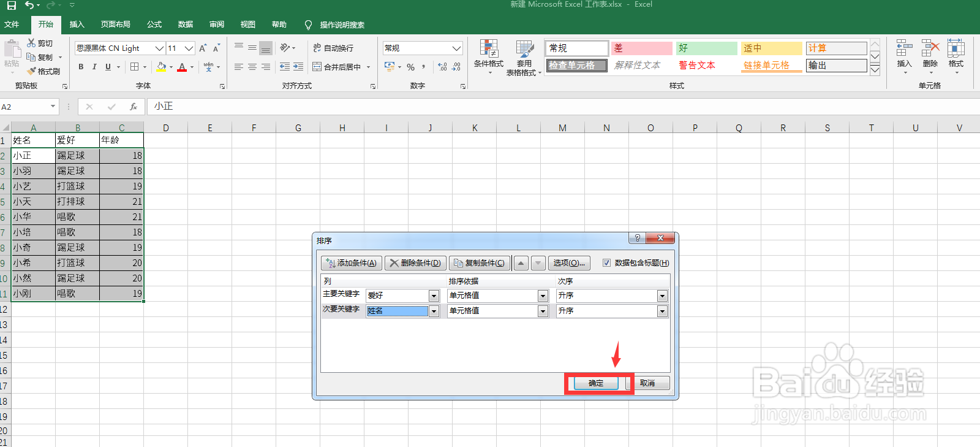The height and width of the screenshot is (447, 980).
Task: Switch to the 公式 tab
Action: 154,25
